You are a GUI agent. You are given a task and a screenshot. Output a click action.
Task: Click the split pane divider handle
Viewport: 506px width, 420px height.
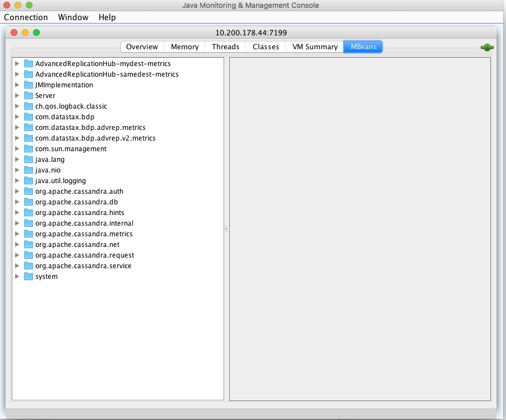click(x=226, y=228)
